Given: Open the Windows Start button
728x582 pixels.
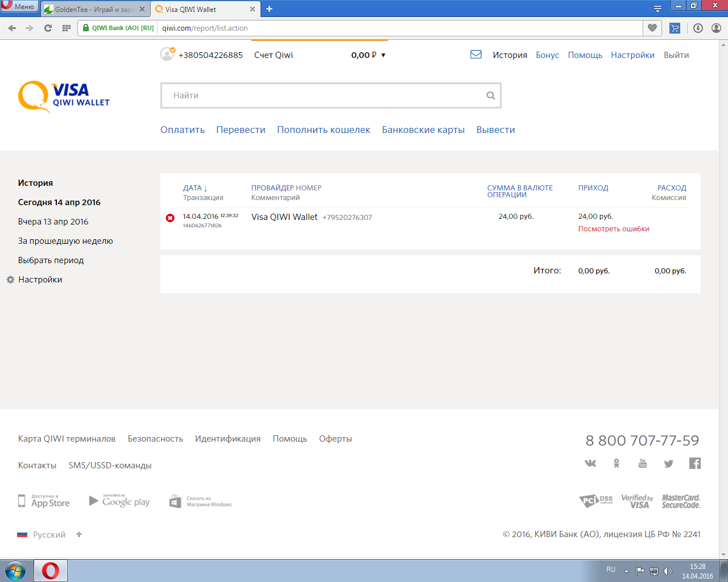Looking at the screenshot, I should 15,571.
